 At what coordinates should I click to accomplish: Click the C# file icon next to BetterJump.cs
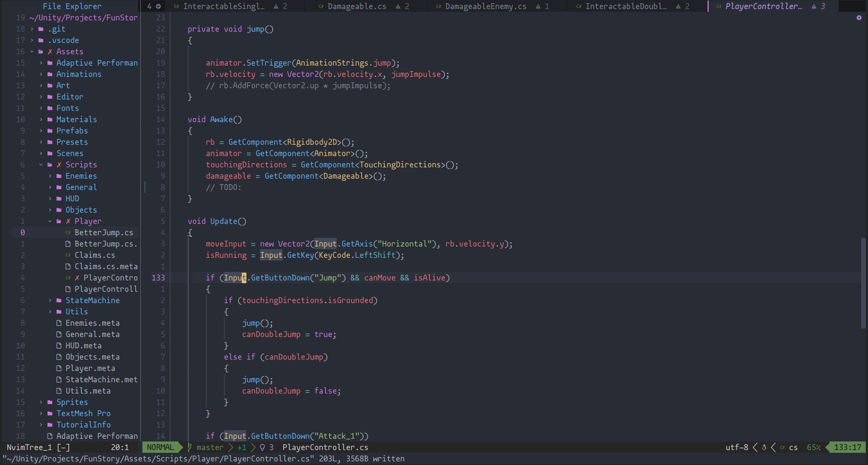68,232
